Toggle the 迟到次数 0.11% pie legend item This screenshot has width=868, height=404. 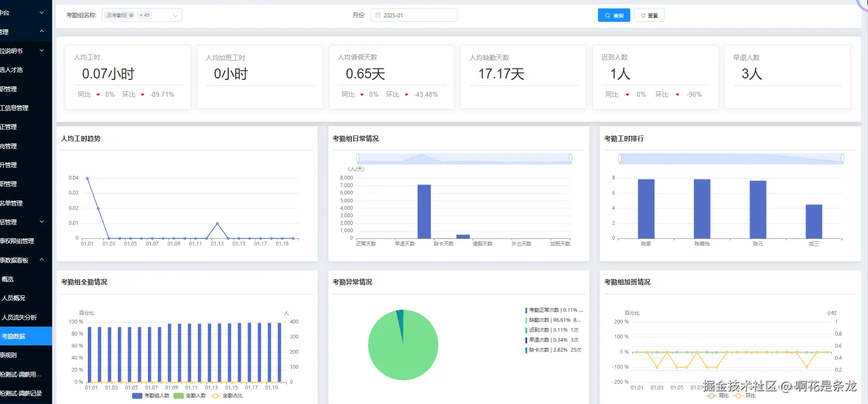point(552,330)
